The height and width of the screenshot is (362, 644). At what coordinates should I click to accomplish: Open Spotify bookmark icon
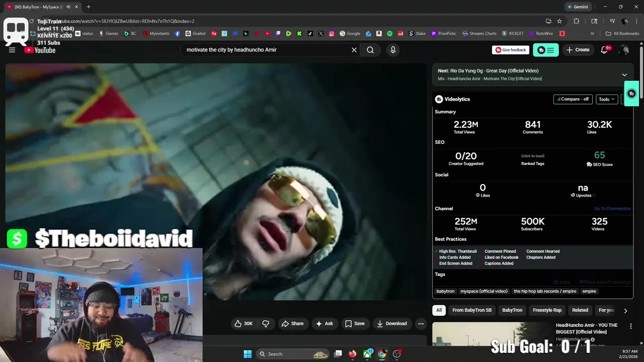point(390,34)
